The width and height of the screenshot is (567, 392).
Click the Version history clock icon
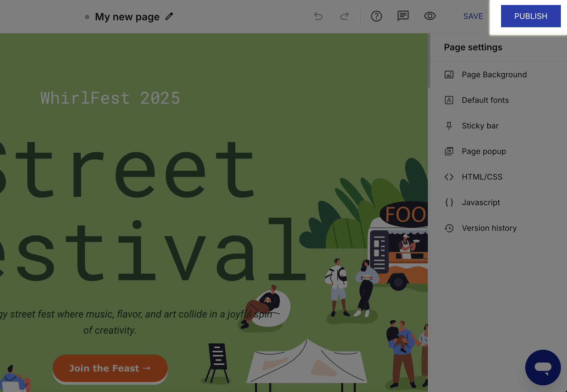449,228
